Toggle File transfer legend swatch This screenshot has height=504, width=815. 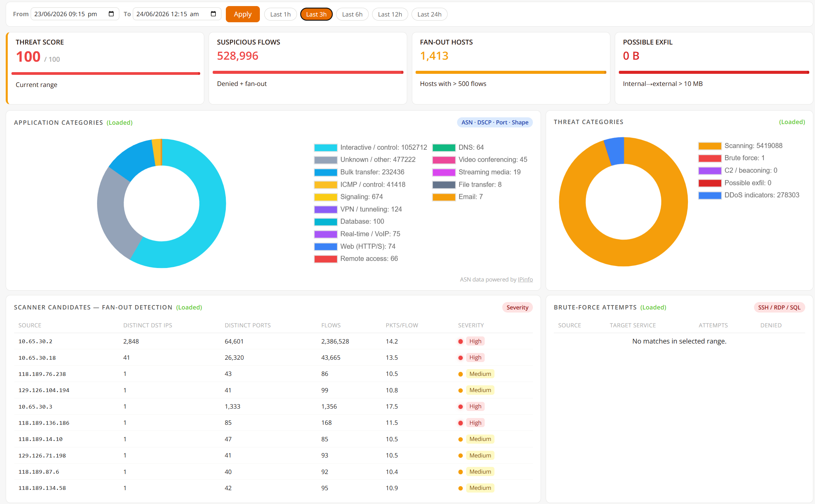coord(444,185)
